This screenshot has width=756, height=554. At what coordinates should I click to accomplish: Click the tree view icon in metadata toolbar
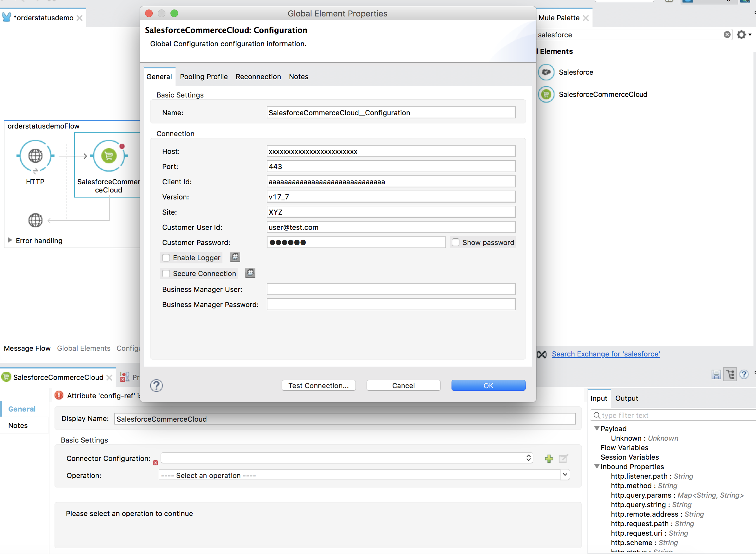point(730,375)
